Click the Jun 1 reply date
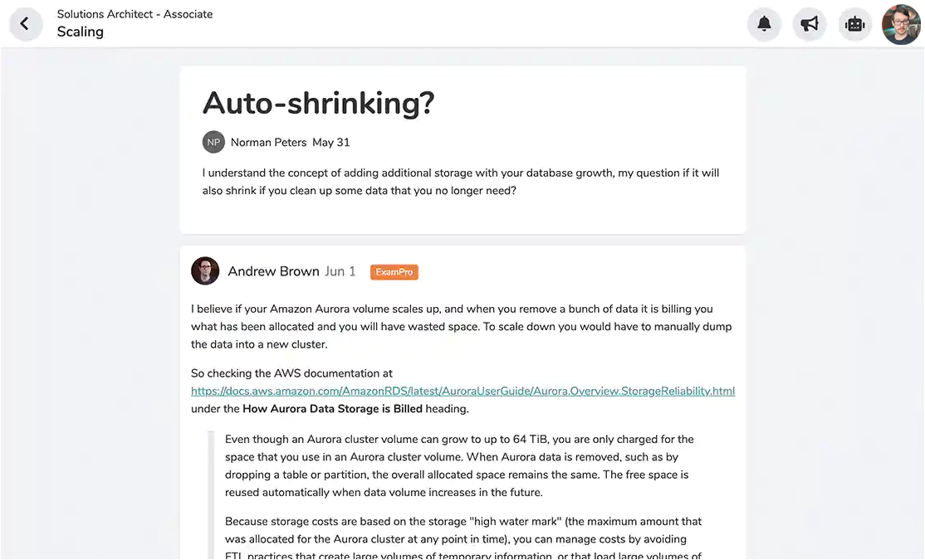 point(340,271)
